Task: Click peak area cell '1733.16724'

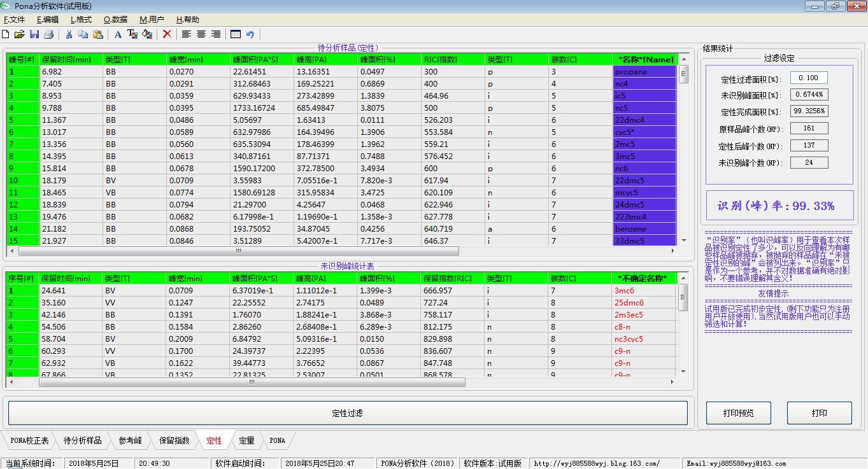Action: point(262,108)
